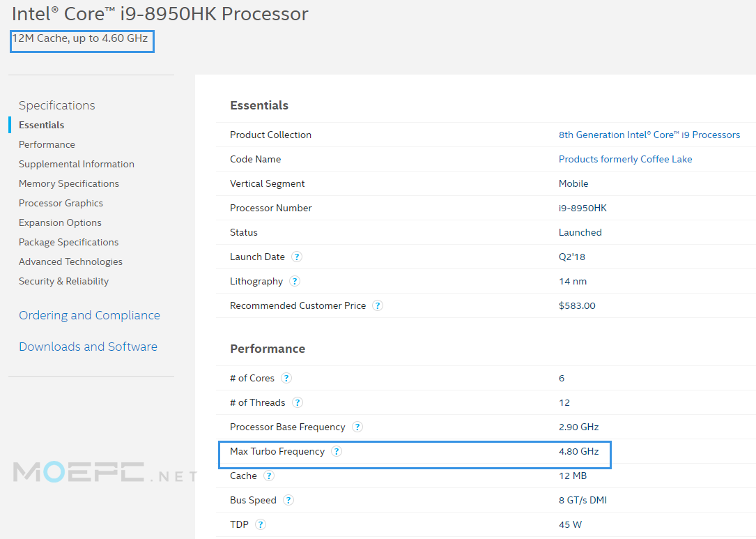This screenshot has width=756, height=539.
Task: Click the 12 threads count value
Action: click(x=564, y=402)
